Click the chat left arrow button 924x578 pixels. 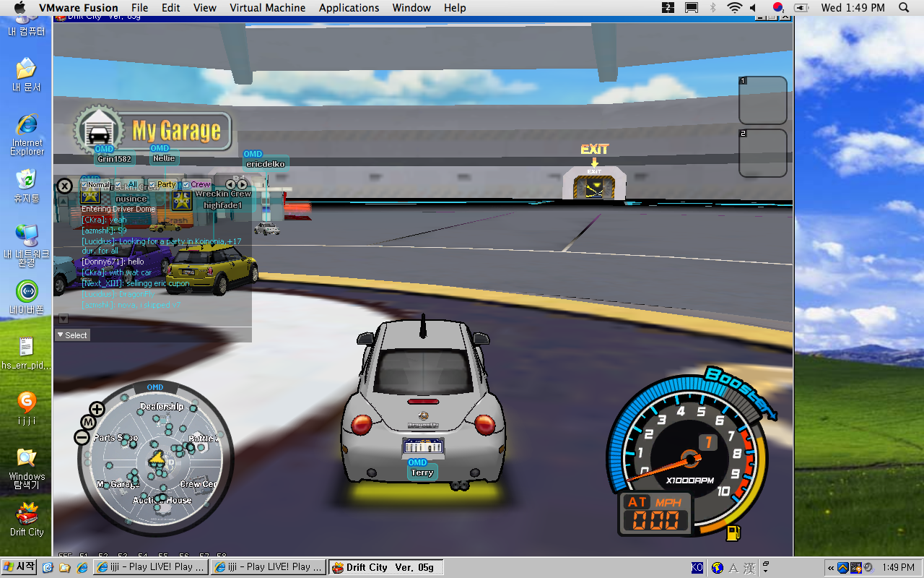point(230,185)
